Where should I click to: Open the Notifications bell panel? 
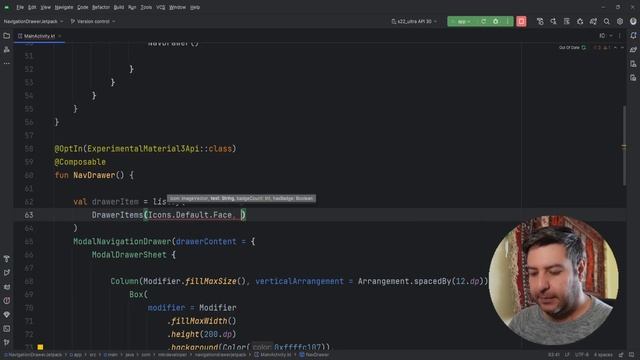tap(633, 36)
